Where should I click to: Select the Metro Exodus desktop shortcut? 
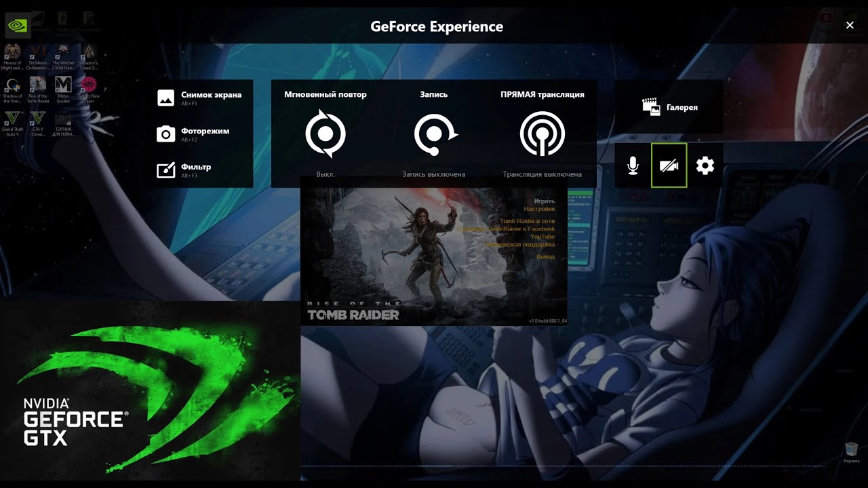(x=63, y=89)
